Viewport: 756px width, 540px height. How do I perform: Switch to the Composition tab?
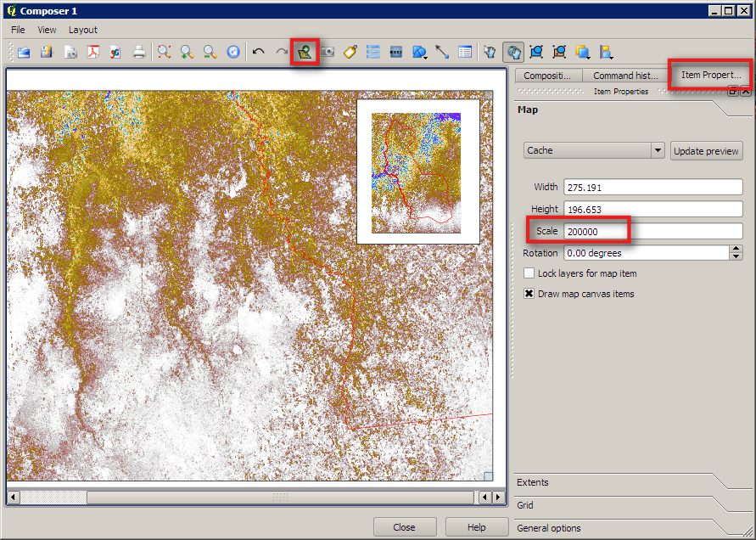tap(547, 75)
